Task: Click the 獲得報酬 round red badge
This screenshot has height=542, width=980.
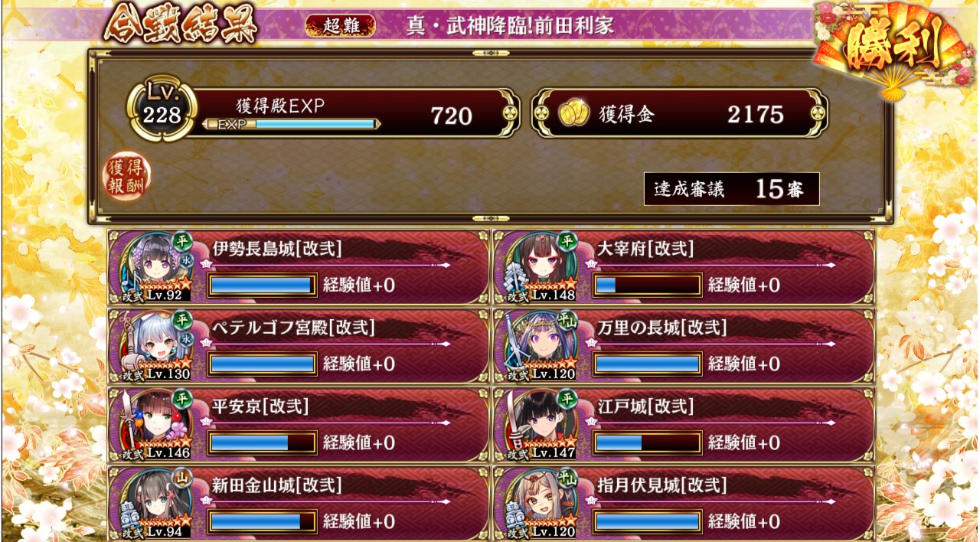Action: tap(127, 177)
